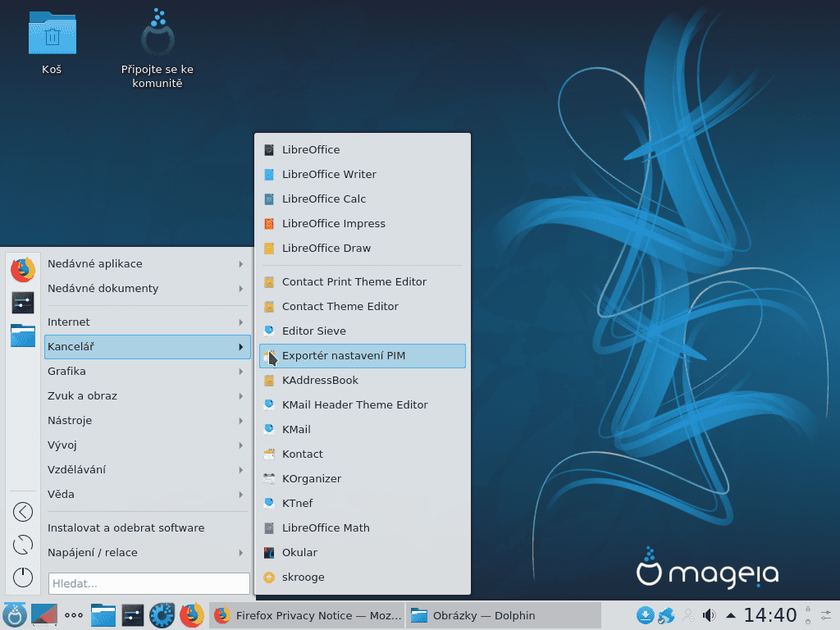The width and height of the screenshot is (840, 630).
Task: Open Koš (Trash) on the desktop
Action: (x=52, y=33)
